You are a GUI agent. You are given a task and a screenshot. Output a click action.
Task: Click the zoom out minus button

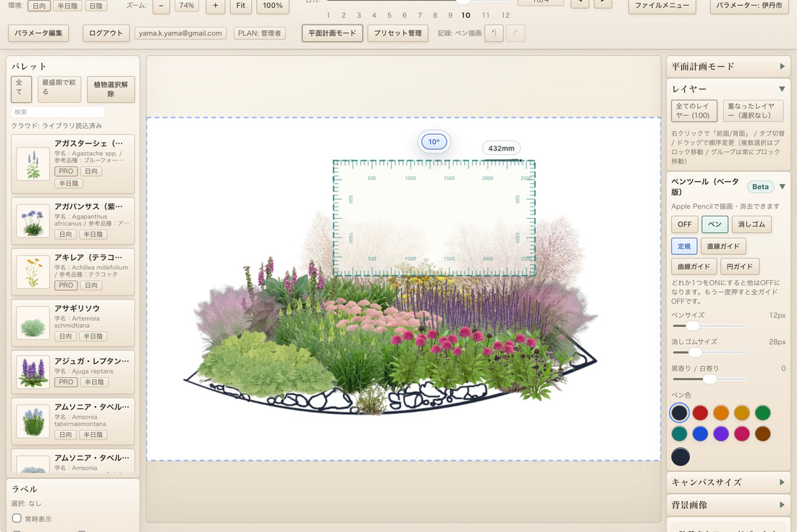[x=161, y=6]
